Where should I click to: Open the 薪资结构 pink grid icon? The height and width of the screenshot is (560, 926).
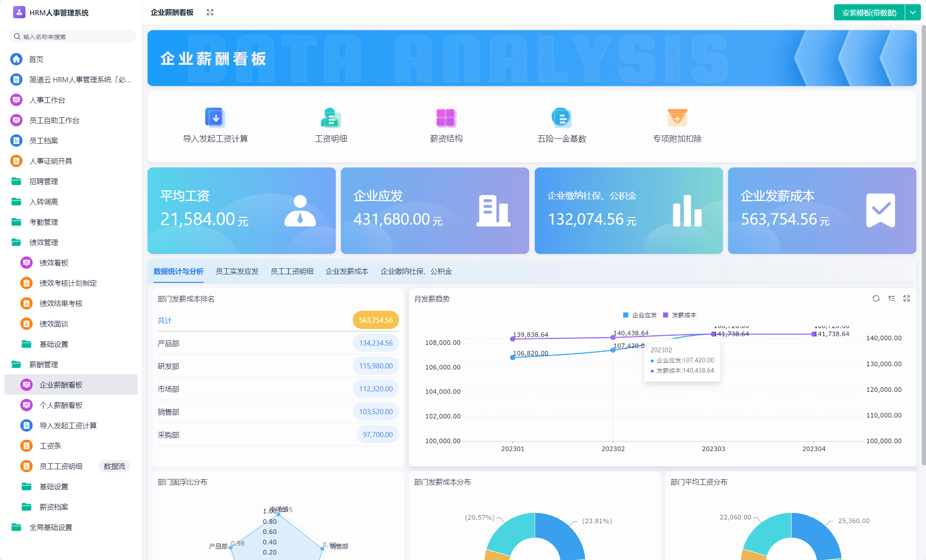[x=446, y=118]
